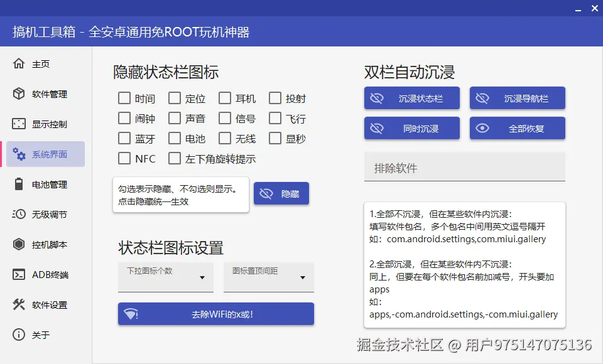Click the com.android.settings,com.miui.gallery example text
Screen dimensions: 603x364
pos(466,238)
